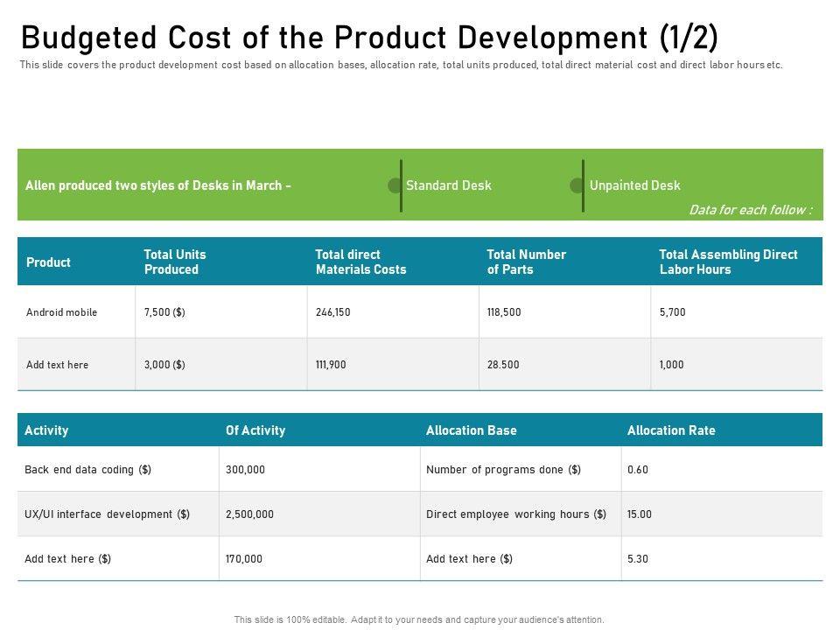Click the green 'Allen produced two styles' banner text

click(x=158, y=185)
